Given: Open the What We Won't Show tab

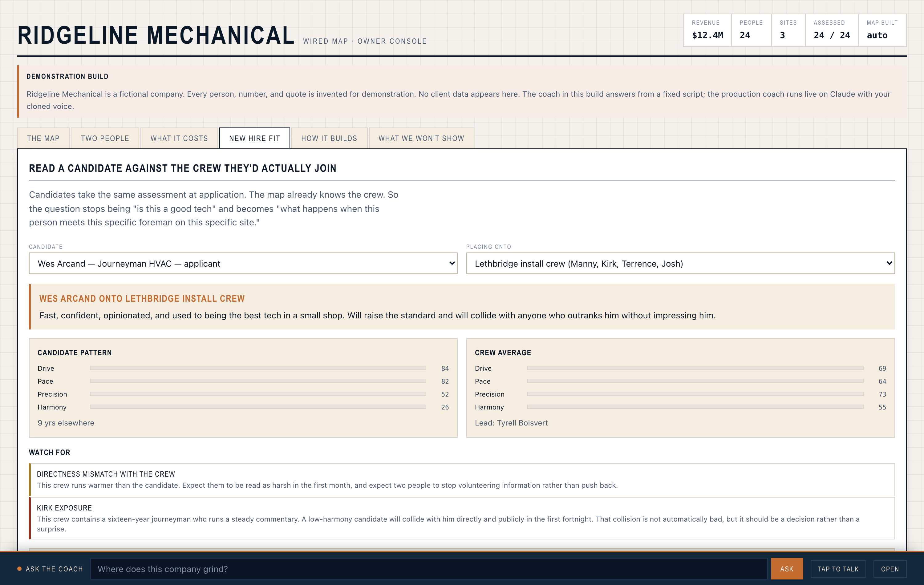Looking at the screenshot, I should [x=421, y=138].
